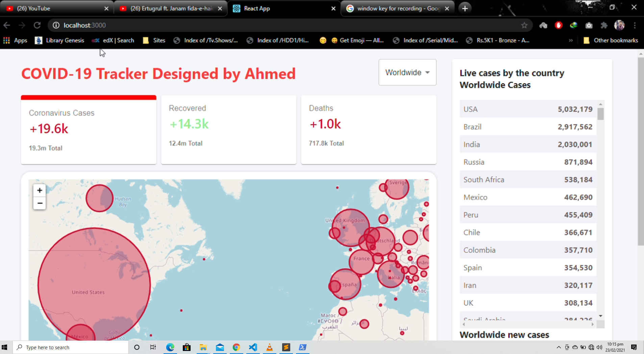Image resolution: width=644 pixels, height=354 pixels.
Task: Select the Deaths stats card
Action: click(x=368, y=130)
